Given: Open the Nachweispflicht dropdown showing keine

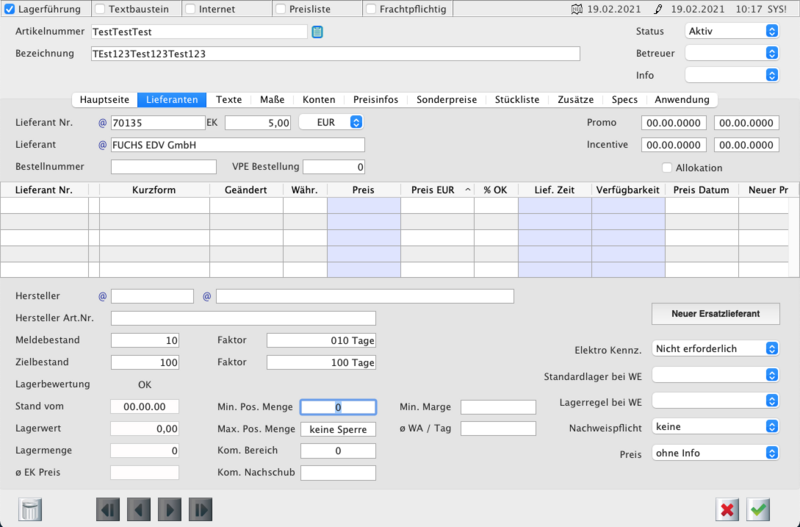Looking at the screenshot, I should click(x=715, y=427).
